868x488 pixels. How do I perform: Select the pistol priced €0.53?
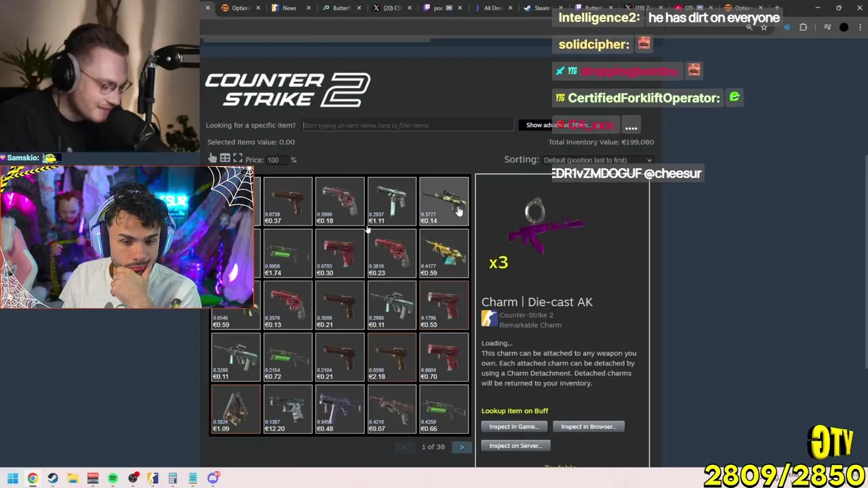tap(443, 305)
